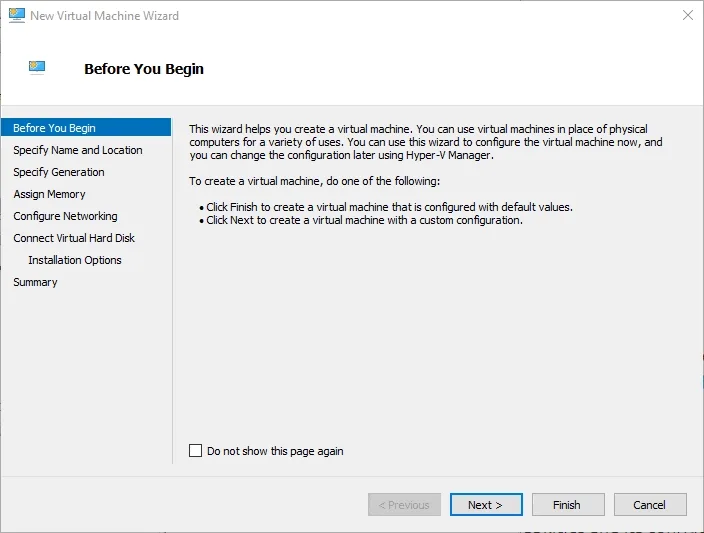Image resolution: width=704 pixels, height=533 pixels.
Task: Go to Specify Name and Location step
Action: (x=78, y=150)
